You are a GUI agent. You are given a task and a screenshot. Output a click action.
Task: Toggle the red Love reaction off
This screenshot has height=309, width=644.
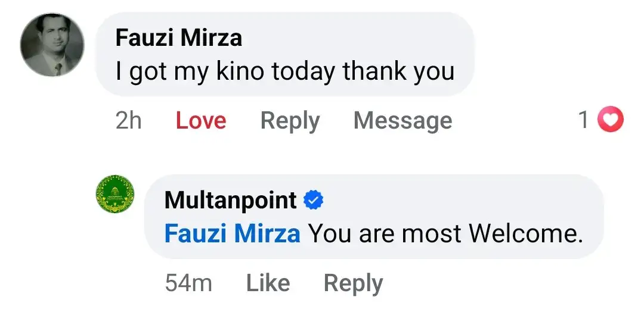click(x=201, y=121)
